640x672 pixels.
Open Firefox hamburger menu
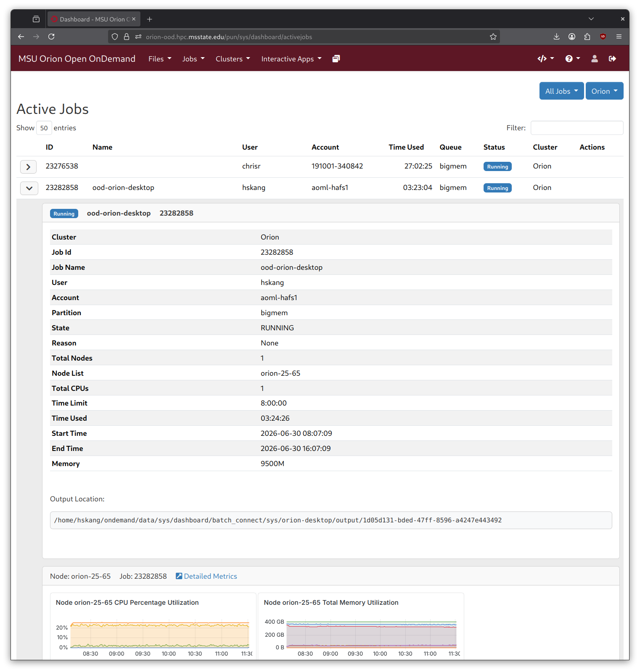619,37
